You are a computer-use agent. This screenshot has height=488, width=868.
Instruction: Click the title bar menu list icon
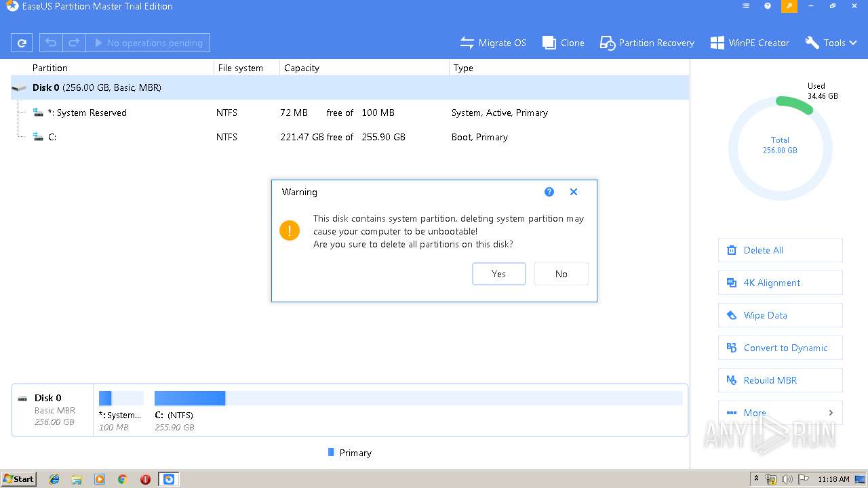tap(746, 6)
